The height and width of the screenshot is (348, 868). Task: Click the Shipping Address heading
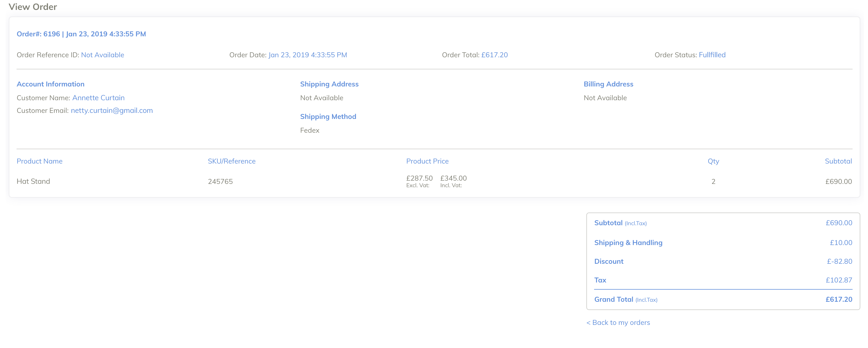(x=329, y=84)
